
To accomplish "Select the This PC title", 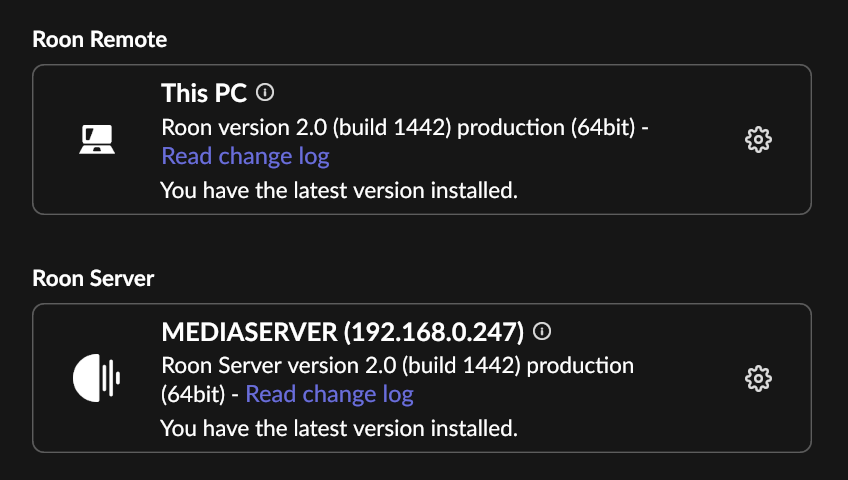I will pyautogui.click(x=204, y=93).
